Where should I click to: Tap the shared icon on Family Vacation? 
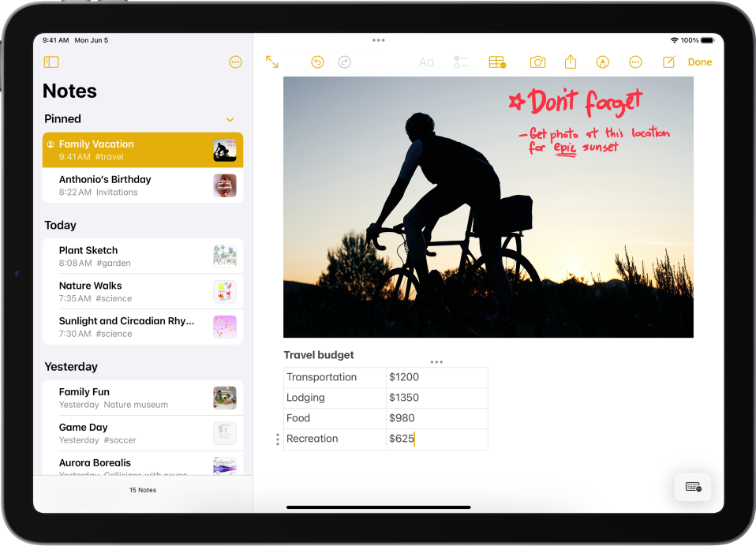coord(51,144)
